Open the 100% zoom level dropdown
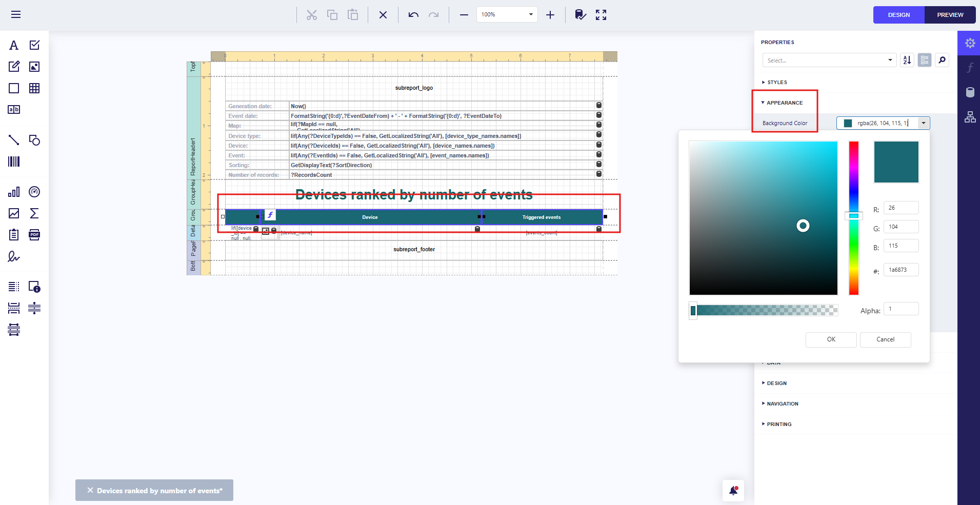The width and height of the screenshot is (980, 505). point(531,15)
